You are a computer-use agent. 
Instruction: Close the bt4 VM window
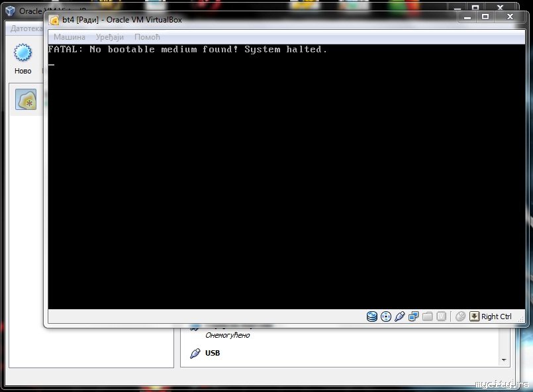coord(510,17)
